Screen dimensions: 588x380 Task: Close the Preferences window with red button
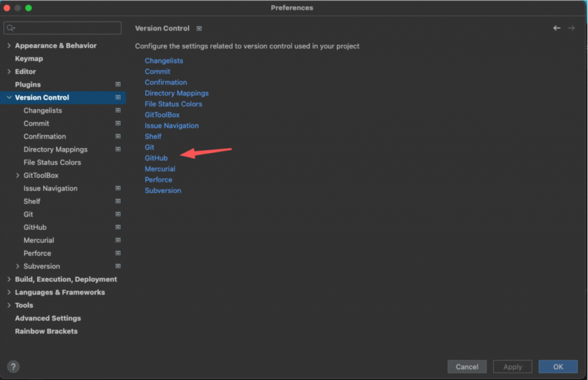[x=7, y=8]
